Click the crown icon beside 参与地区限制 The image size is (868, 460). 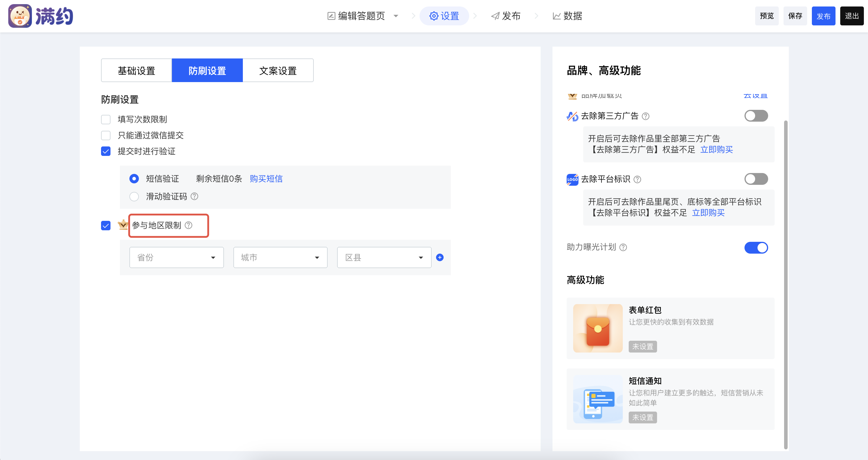[123, 225]
